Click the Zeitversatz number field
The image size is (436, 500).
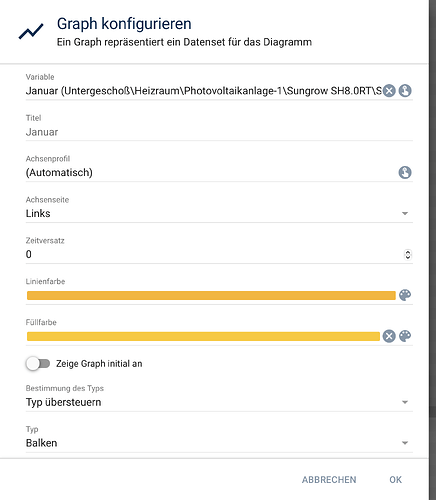(x=213, y=254)
